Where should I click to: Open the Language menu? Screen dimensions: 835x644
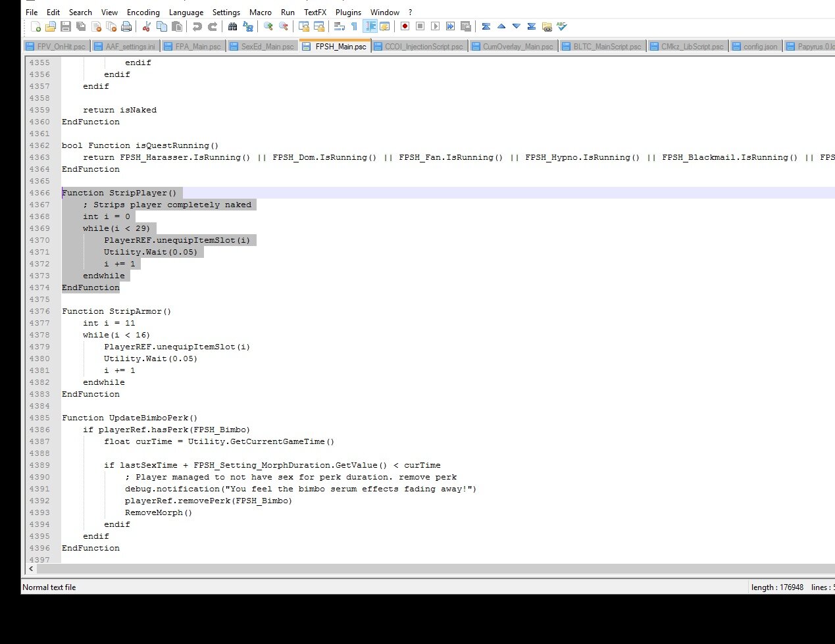[x=186, y=12]
